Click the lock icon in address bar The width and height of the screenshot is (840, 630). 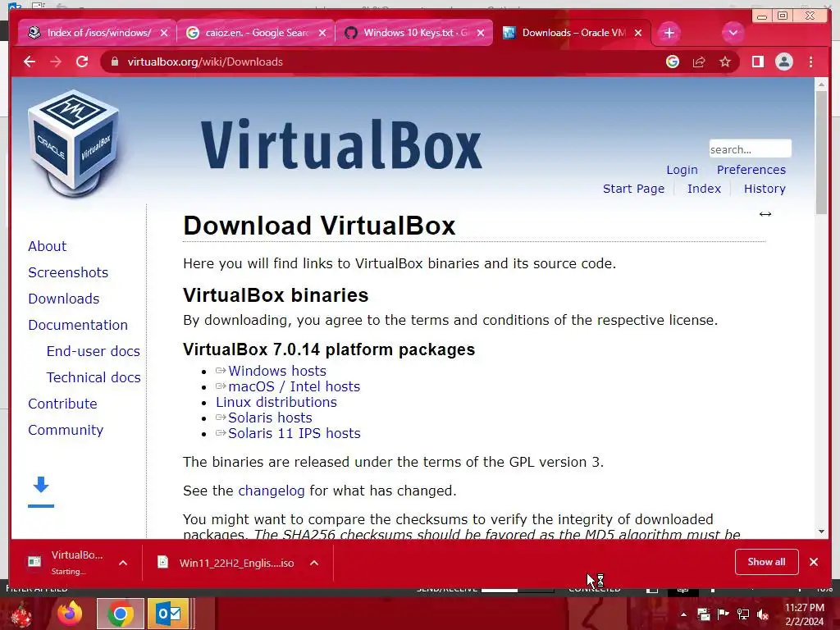pos(115,62)
